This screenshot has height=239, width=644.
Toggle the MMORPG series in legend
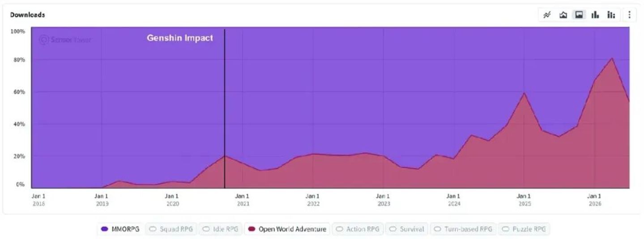coord(120,229)
